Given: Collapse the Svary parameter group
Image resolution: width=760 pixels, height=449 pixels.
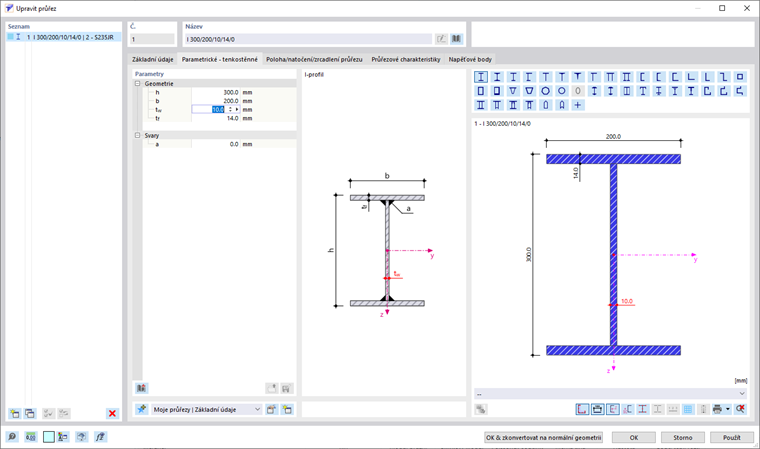Looking at the screenshot, I should (x=137, y=135).
